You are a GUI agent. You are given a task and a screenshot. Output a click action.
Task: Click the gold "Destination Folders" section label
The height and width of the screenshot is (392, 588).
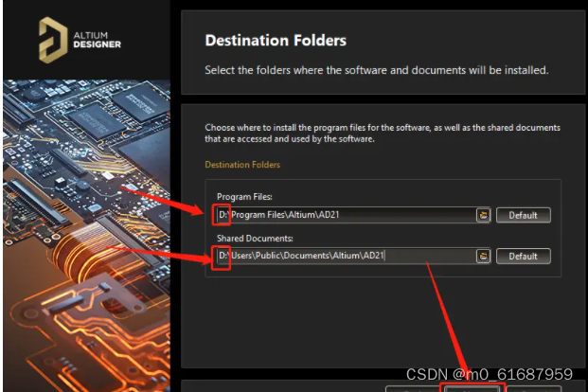[x=242, y=165]
